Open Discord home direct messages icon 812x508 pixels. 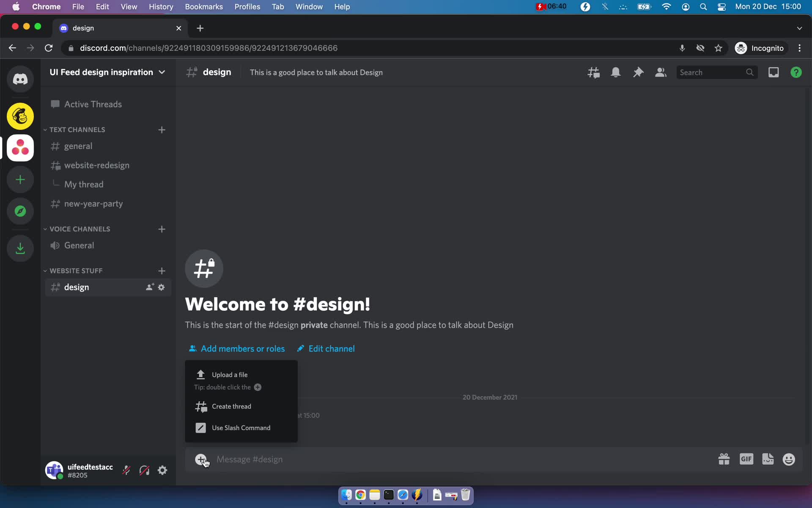(x=20, y=79)
